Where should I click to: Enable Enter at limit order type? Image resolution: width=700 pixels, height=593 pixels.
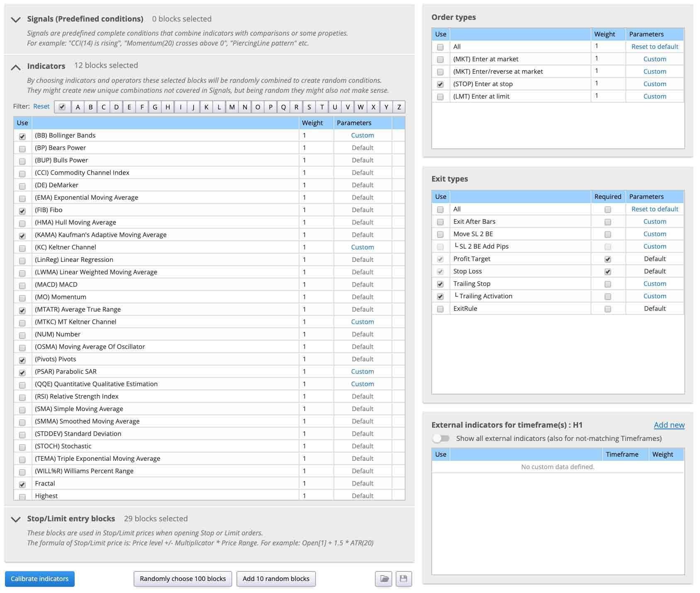(440, 97)
